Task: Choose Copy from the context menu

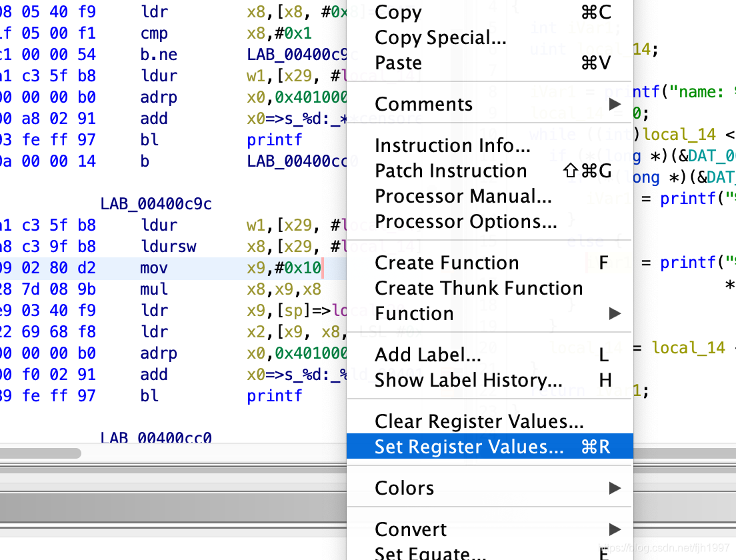Action: (489, 12)
